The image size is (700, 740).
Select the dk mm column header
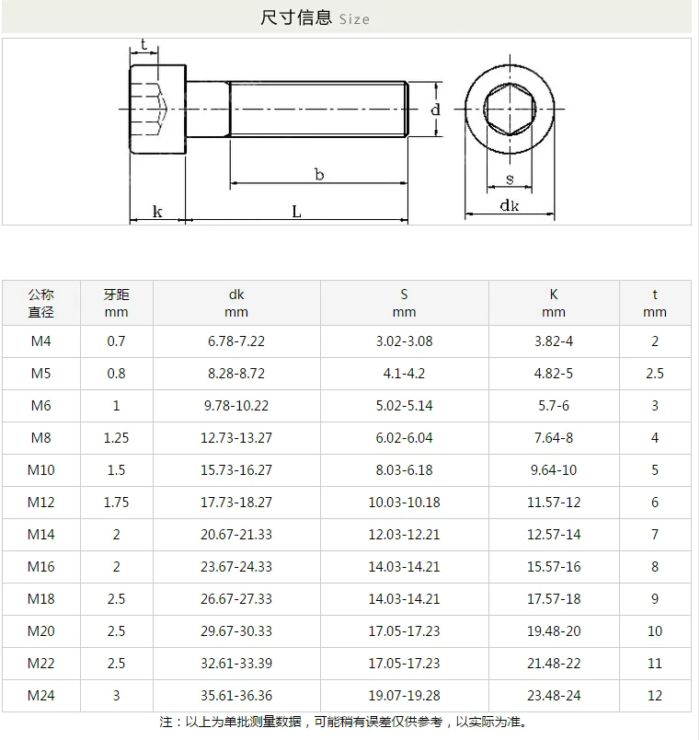click(x=236, y=303)
